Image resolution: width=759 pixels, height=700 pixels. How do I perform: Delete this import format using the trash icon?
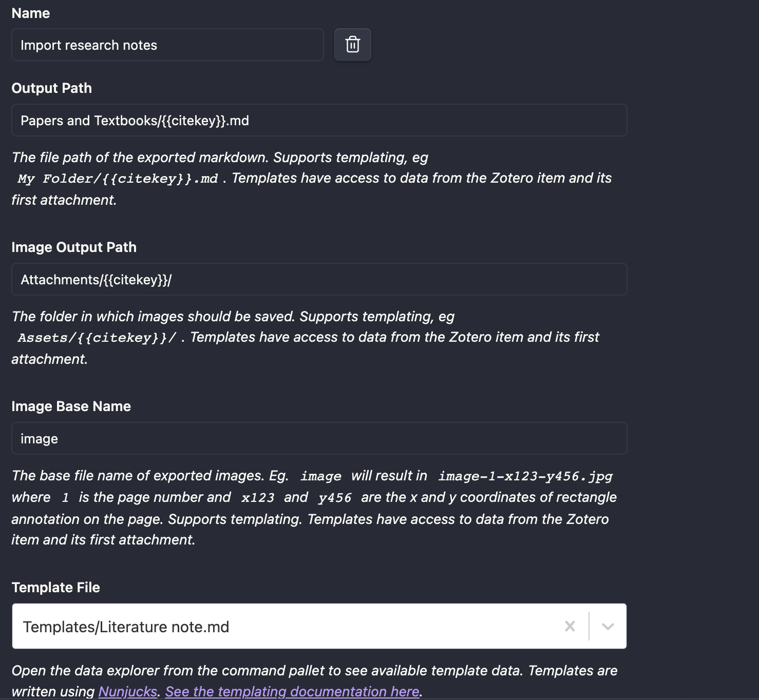coord(352,45)
